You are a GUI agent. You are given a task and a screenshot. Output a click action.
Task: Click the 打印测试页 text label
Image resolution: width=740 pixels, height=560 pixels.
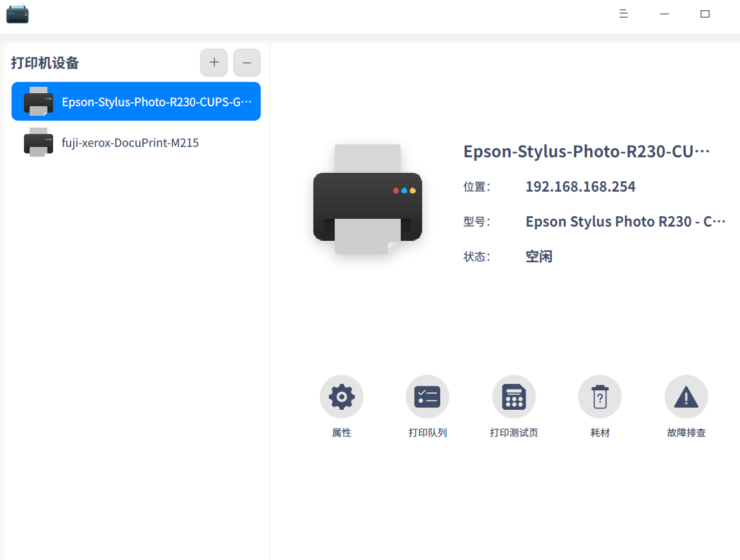click(x=514, y=433)
